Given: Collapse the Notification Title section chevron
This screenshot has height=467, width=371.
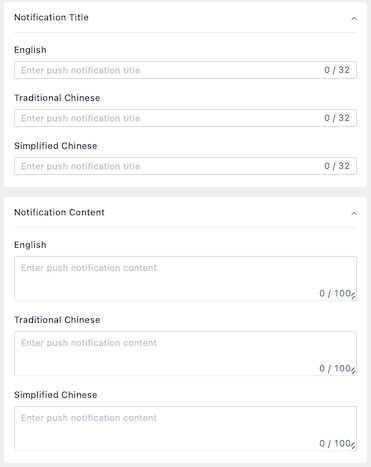Looking at the screenshot, I should pos(354,18).
